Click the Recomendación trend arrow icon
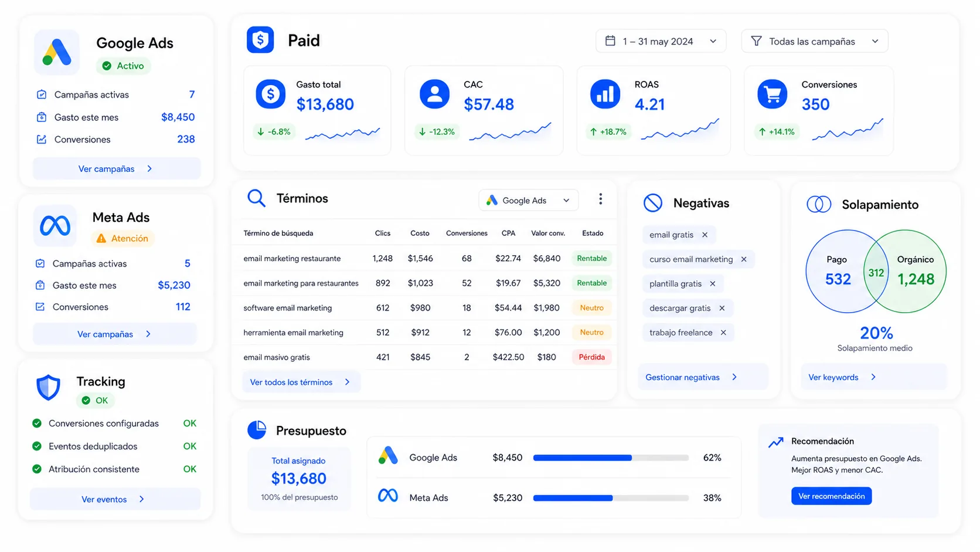Viewport: 980px width, 552px height. pyautogui.click(x=775, y=442)
